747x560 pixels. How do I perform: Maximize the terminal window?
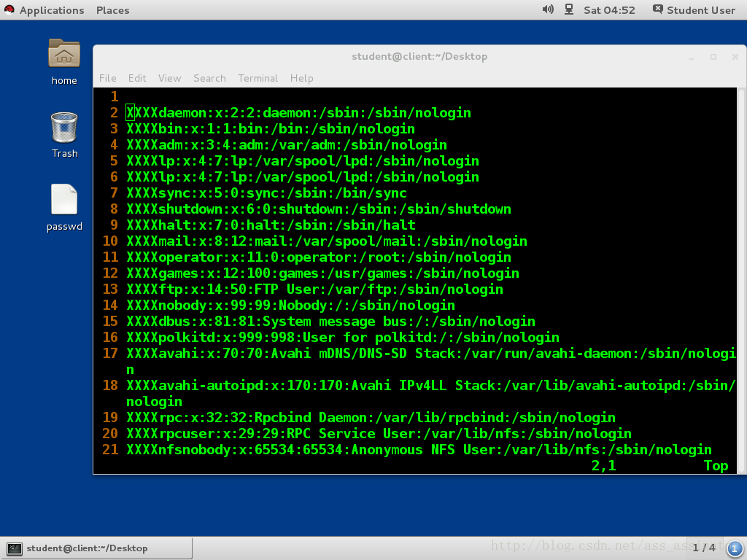tap(713, 57)
